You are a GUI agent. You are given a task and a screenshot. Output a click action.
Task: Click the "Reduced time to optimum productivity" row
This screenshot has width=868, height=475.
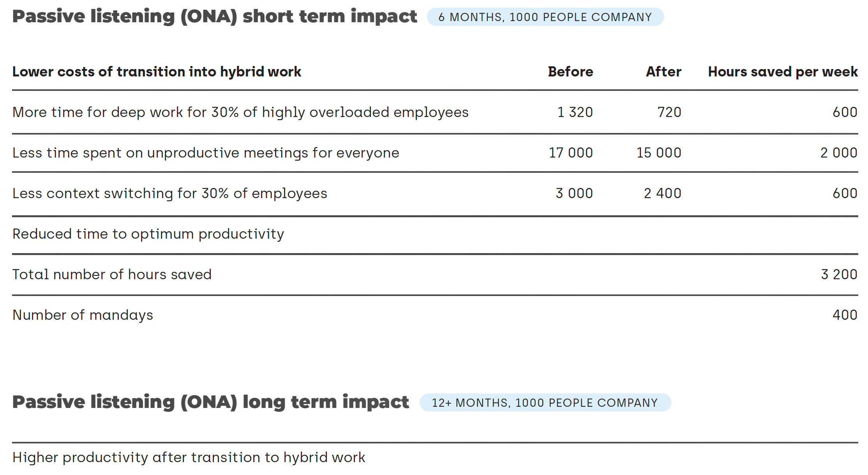(x=148, y=234)
